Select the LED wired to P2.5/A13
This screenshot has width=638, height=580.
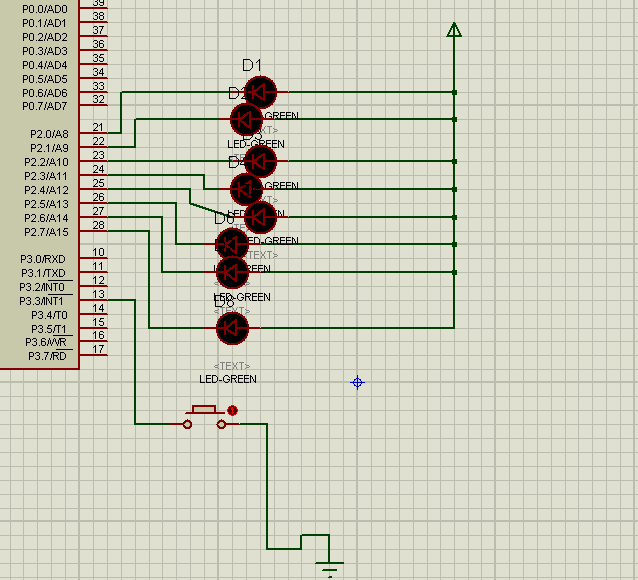point(232,245)
